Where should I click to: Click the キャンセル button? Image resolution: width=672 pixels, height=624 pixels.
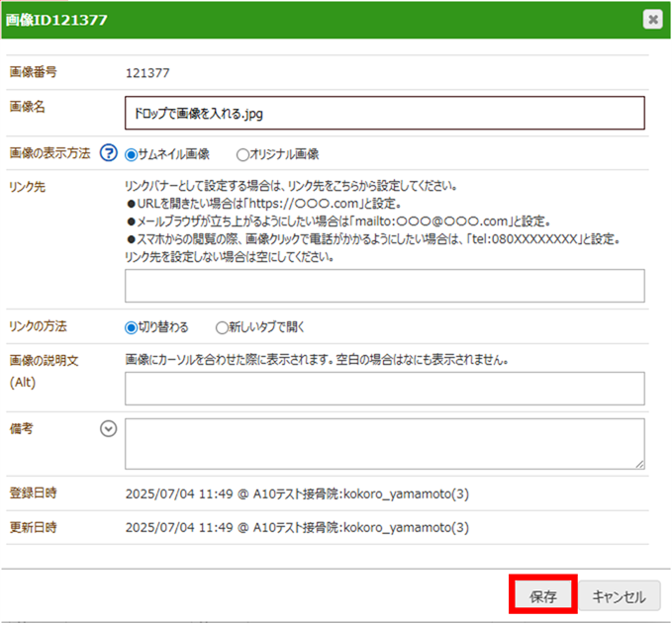tap(620, 596)
